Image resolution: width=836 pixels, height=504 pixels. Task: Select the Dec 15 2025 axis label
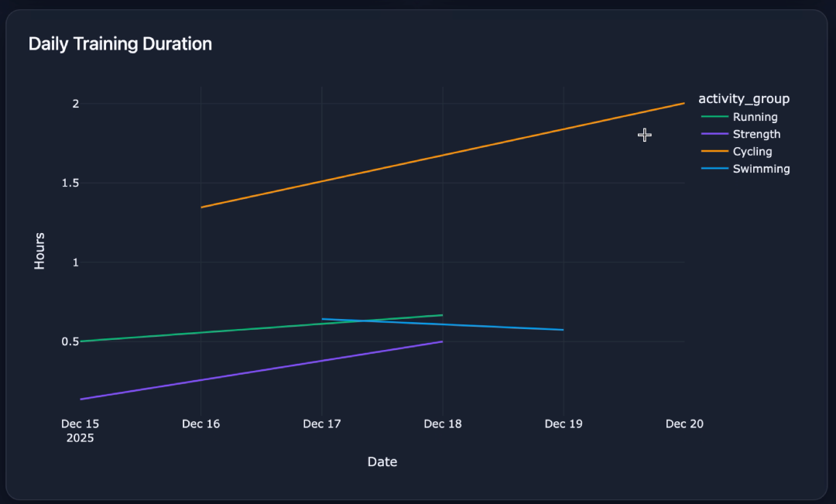(x=81, y=430)
